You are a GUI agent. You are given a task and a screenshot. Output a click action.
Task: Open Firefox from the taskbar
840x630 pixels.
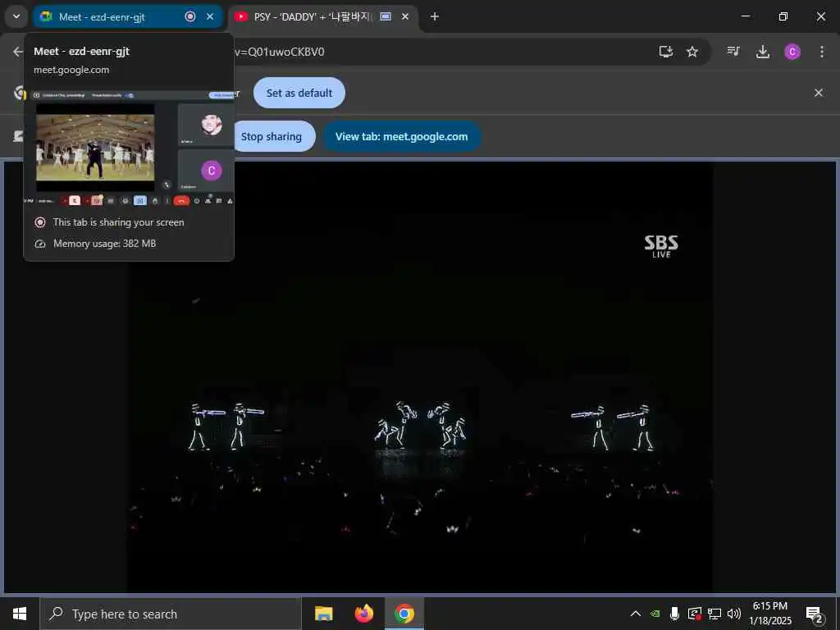click(x=364, y=614)
